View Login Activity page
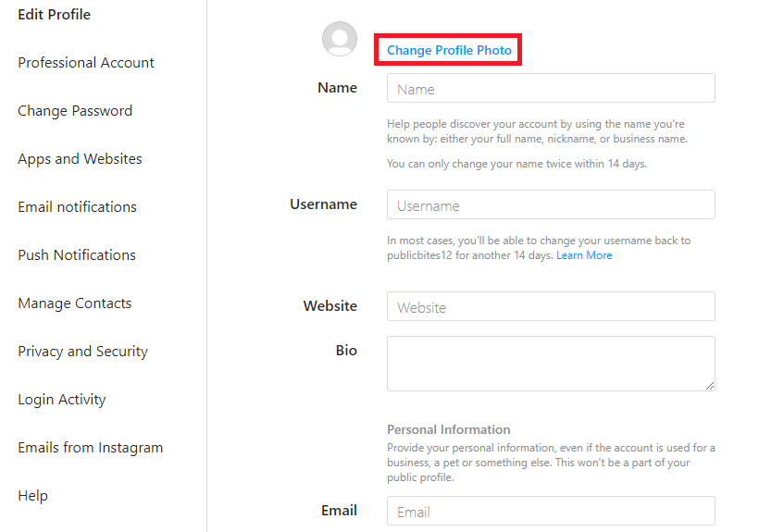 click(61, 400)
